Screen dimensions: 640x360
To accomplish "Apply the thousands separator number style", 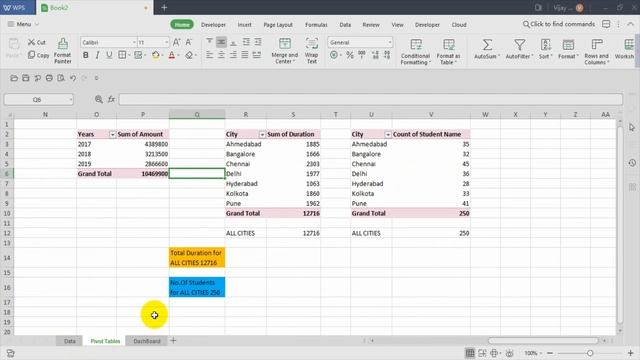I will tap(362, 55).
